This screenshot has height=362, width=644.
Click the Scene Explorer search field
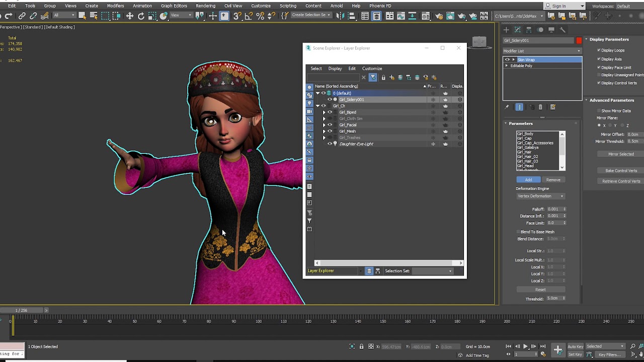point(333,77)
